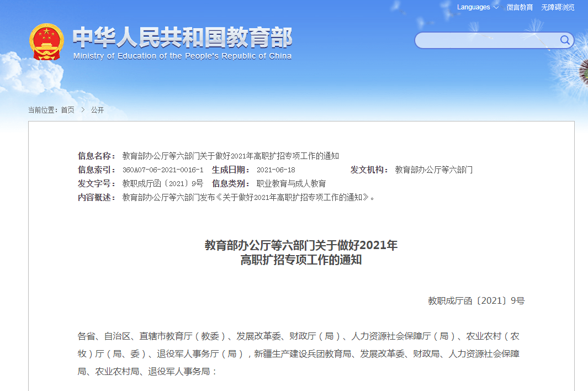Click the 发文机构 value 教育部办公厅等六部门
588x391 pixels.
tap(433, 170)
